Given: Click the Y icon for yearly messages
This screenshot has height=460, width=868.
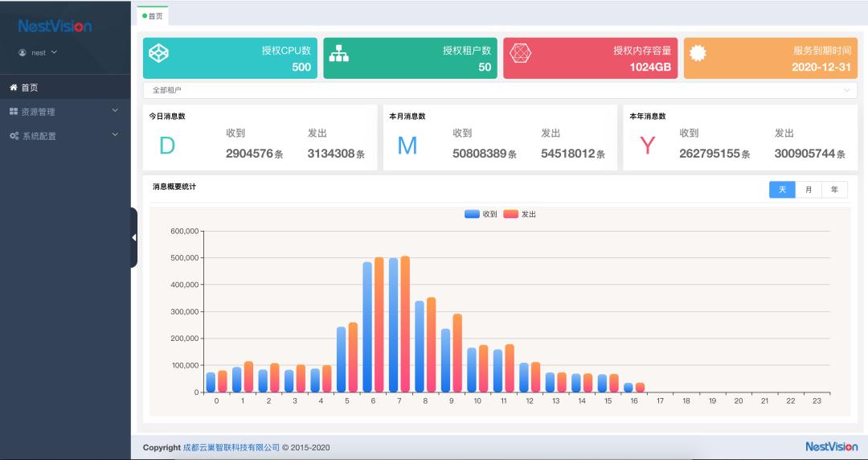Looking at the screenshot, I should [x=647, y=146].
